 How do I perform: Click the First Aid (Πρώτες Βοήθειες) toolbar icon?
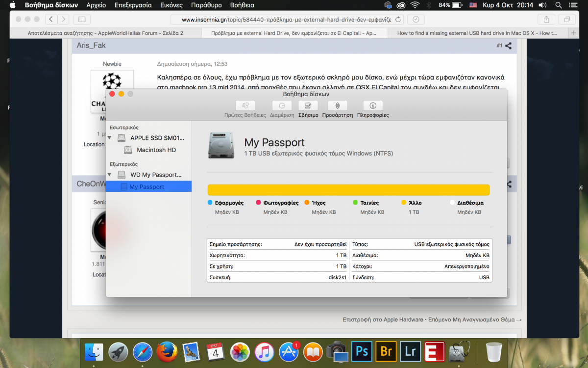point(245,105)
